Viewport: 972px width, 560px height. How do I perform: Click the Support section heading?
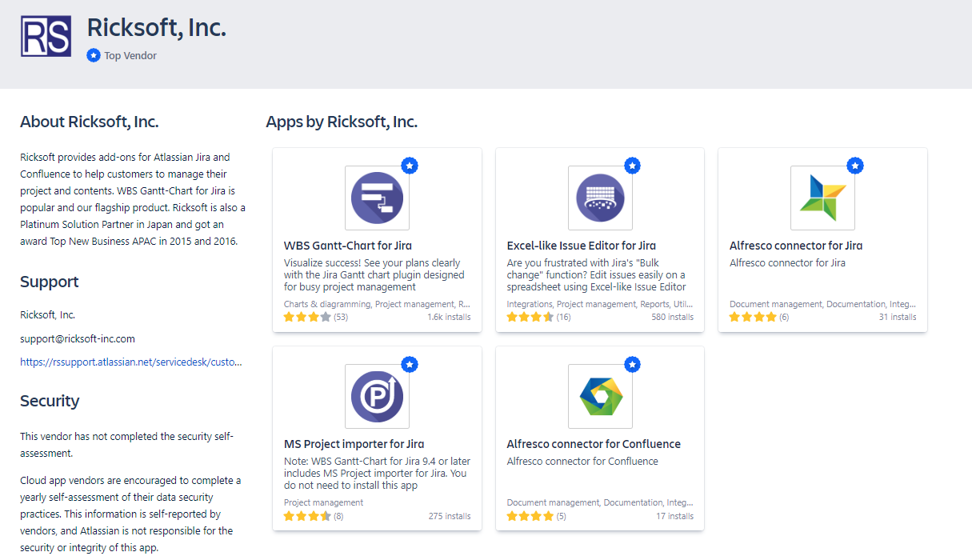click(50, 282)
